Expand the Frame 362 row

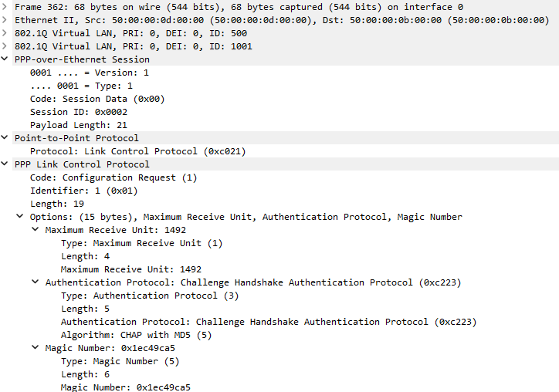tap(5, 7)
